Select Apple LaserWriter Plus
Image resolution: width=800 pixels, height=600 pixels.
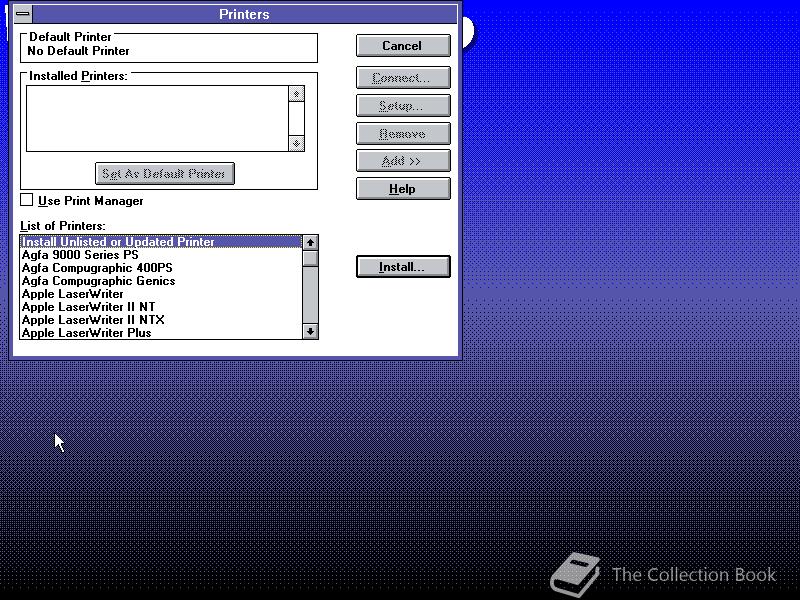coord(161,333)
